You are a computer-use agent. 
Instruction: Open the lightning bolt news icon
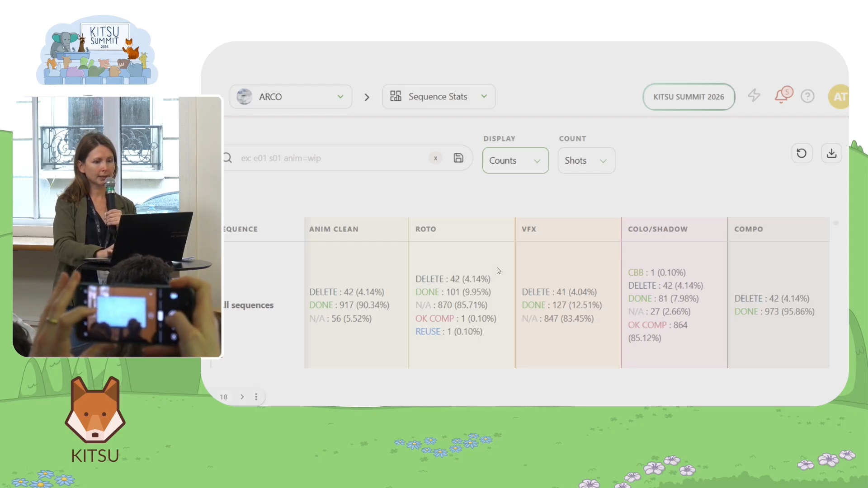(754, 96)
